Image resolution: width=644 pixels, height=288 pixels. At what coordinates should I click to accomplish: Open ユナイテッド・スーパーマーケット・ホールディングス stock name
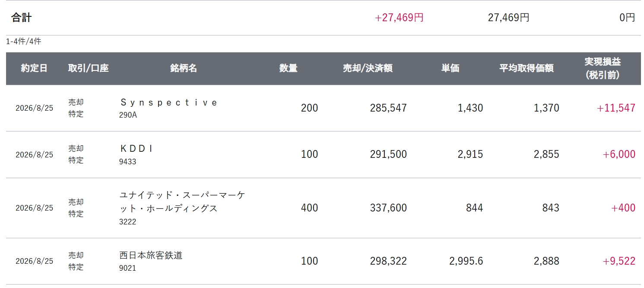coord(182,202)
